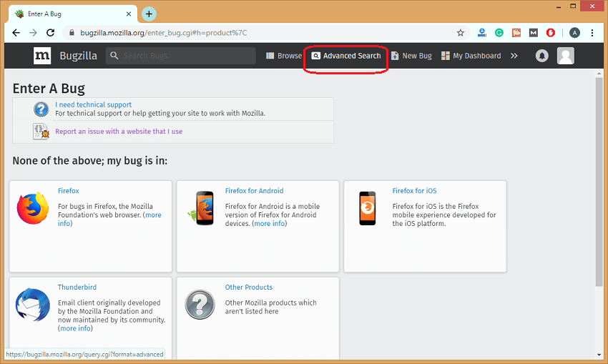Click the New Bug menu item
Image resolution: width=608 pixels, height=364 pixels.
411,56
